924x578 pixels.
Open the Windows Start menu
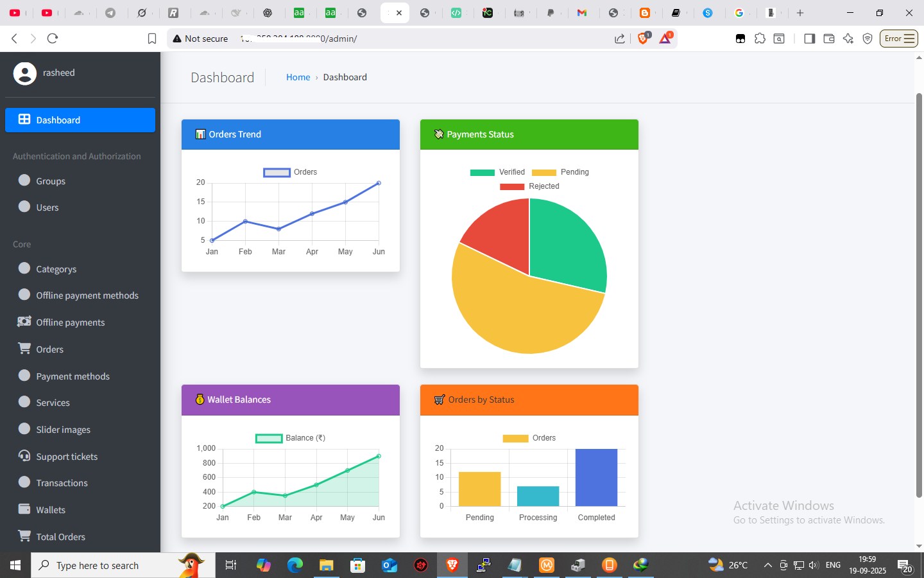[15, 565]
